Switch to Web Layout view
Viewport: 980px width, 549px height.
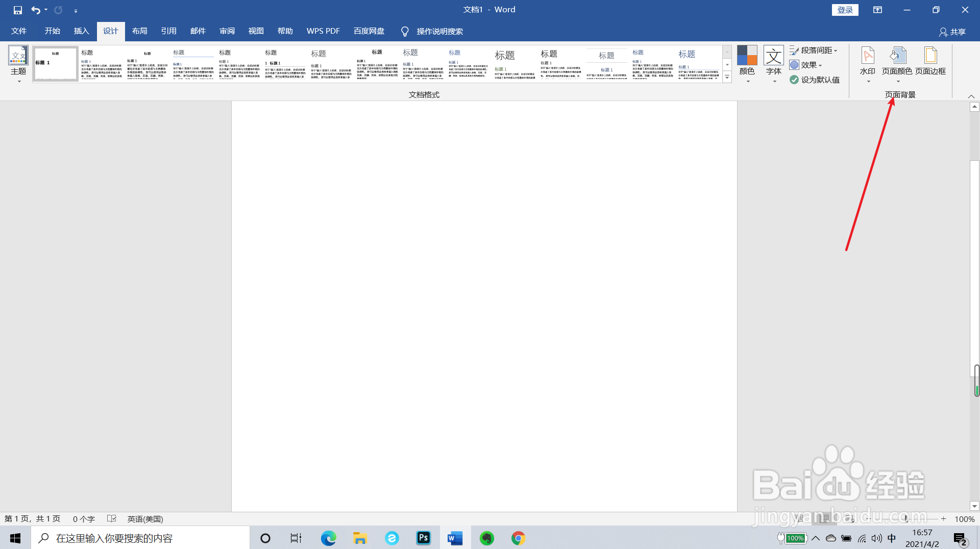[849, 519]
